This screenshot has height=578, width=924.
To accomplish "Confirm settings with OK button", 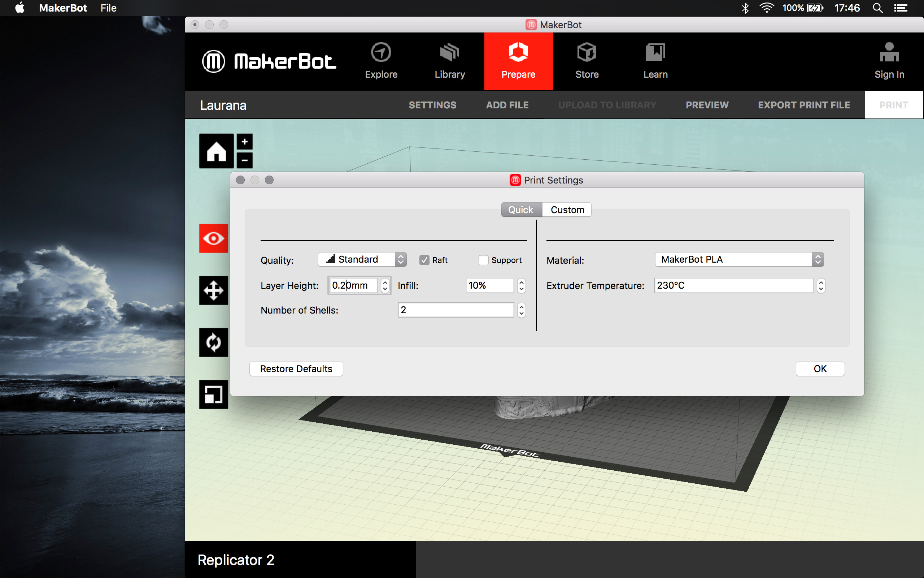I will (x=820, y=369).
